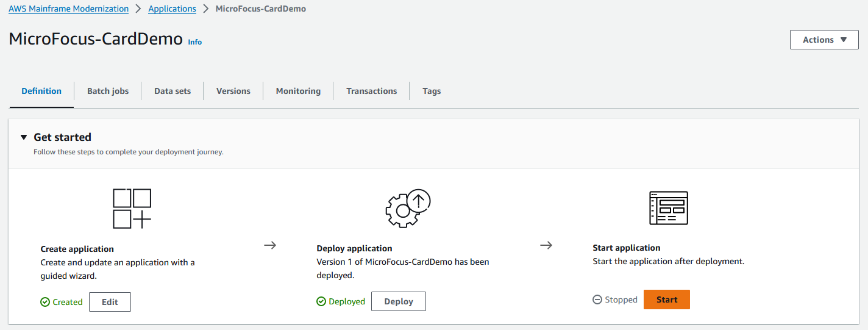Collapse the Get started section
The image size is (868, 330).
point(24,137)
